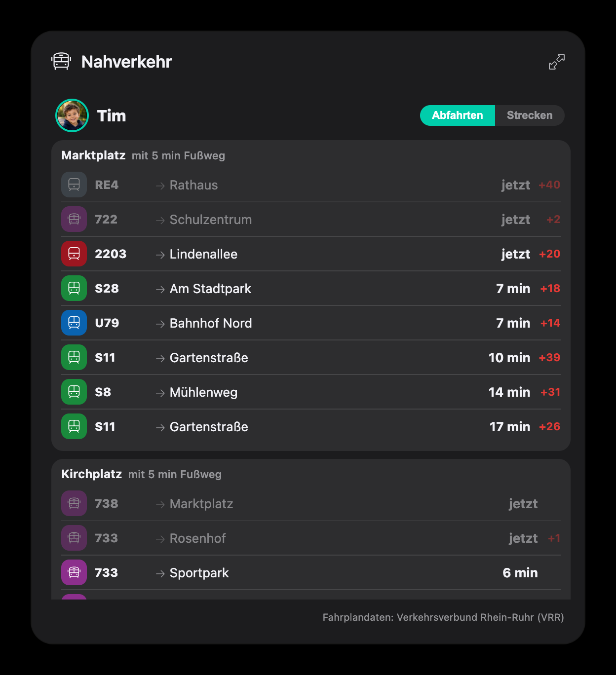Click the bus icon beside Nahverkehr title
Viewport: 616px width, 675px height.
click(61, 62)
